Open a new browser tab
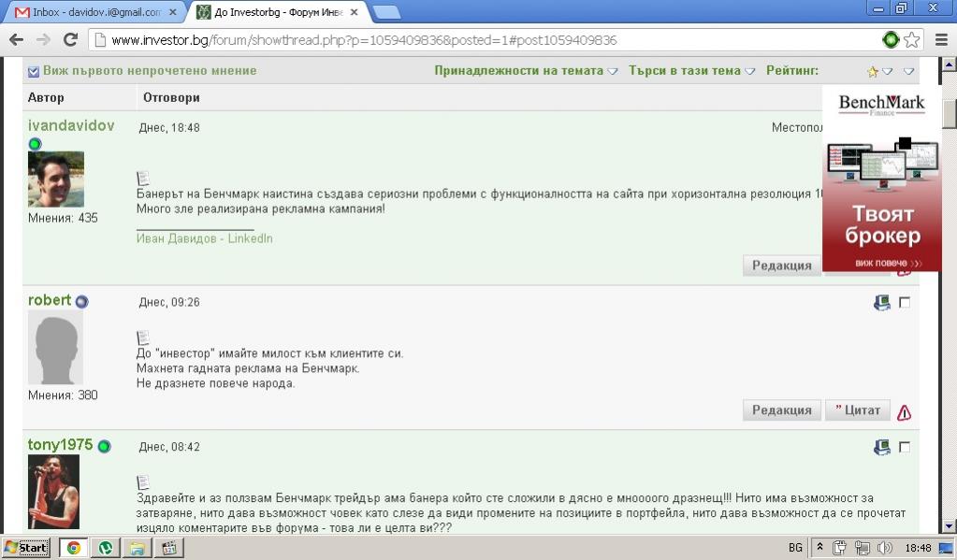 pos(385,12)
